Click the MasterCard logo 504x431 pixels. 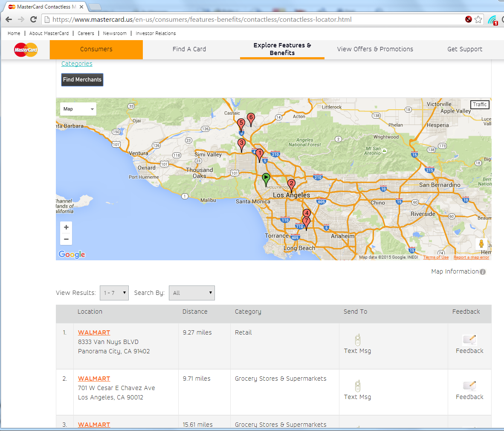pyautogui.click(x=26, y=50)
